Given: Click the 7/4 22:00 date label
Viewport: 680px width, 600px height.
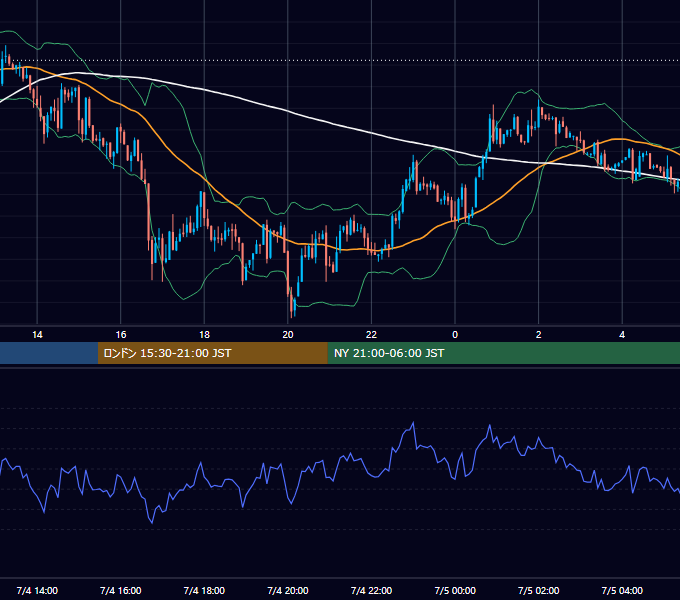Looking at the screenshot, I should pyautogui.click(x=371, y=590).
